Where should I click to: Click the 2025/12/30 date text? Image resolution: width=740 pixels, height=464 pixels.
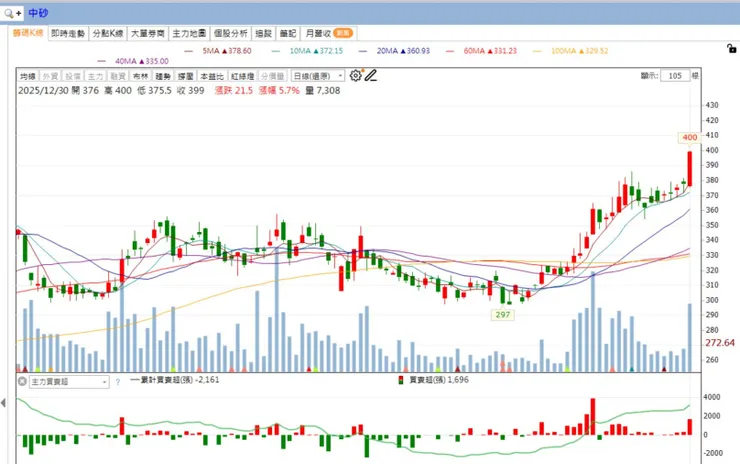pyautogui.click(x=43, y=90)
